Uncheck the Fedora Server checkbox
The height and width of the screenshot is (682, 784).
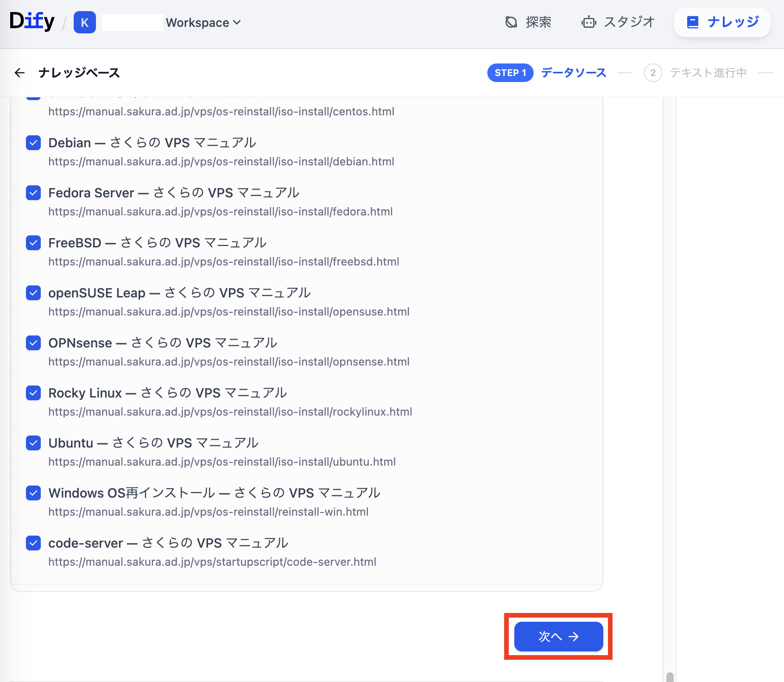pyautogui.click(x=33, y=193)
